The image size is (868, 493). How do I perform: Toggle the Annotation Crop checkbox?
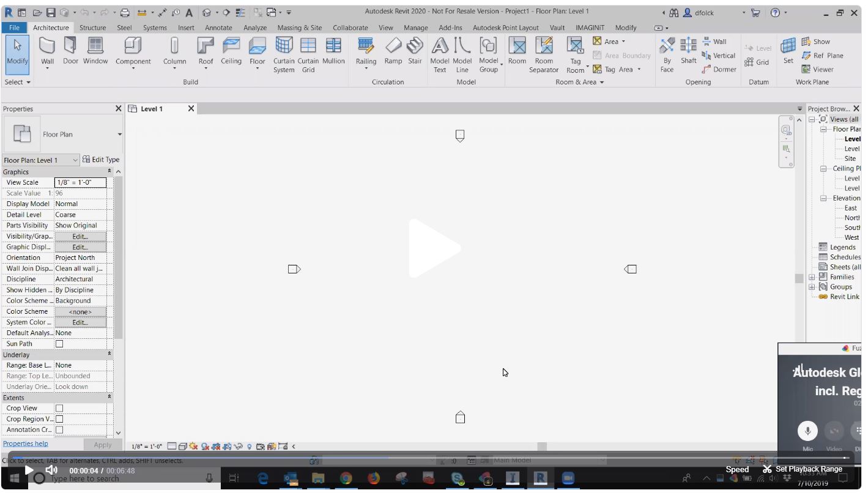click(x=59, y=429)
